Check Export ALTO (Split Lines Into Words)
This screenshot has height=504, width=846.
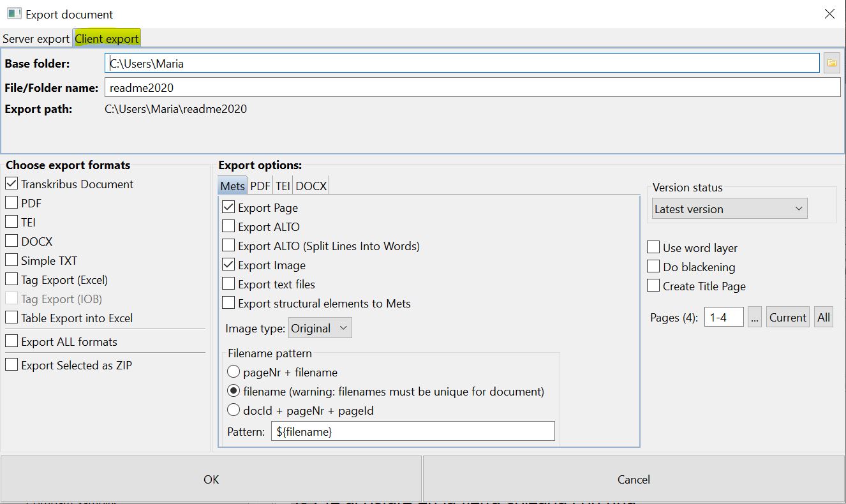228,246
